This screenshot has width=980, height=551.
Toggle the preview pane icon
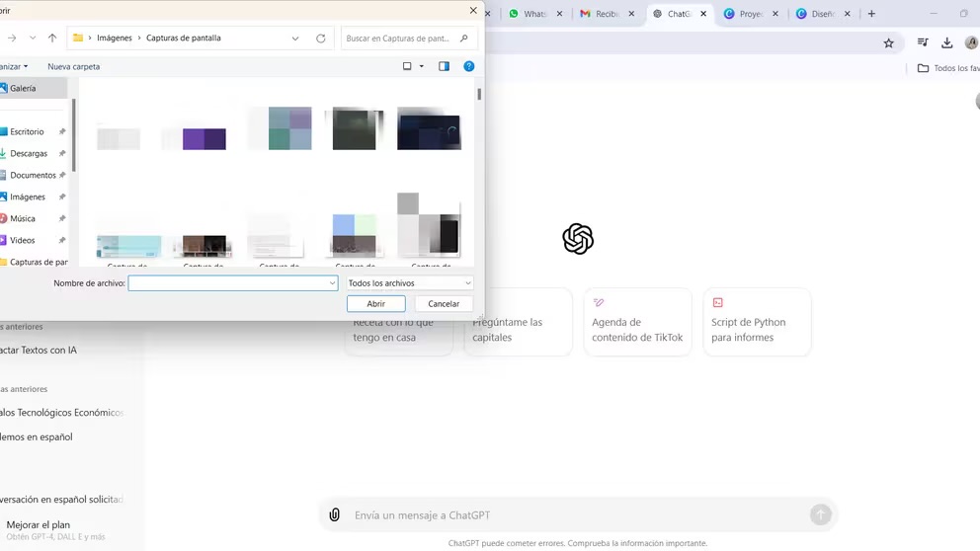(444, 66)
